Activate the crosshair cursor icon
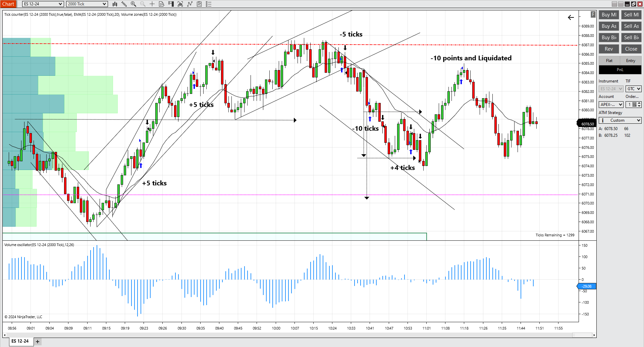Screen dimensions: 644x347 click(152, 4)
